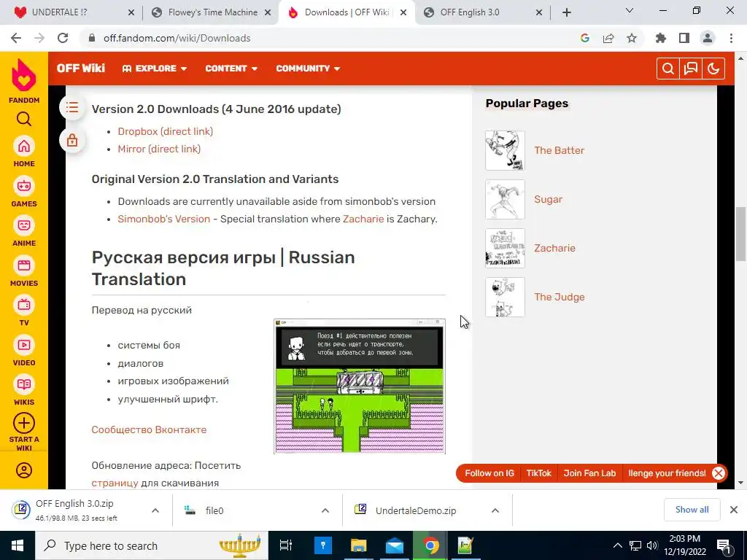Open the Video section icon
The height and width of the screenshot is (560, 747).
pos(24,345)
